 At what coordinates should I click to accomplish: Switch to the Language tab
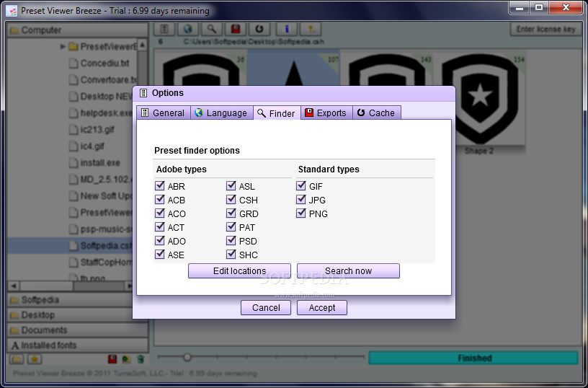(222, 113)
